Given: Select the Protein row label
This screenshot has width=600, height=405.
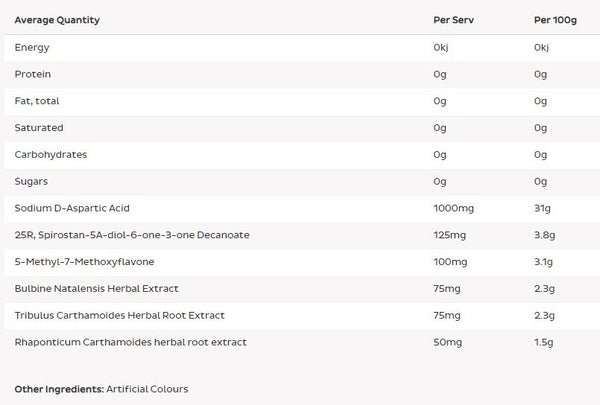Looking at the screenshot, I should pyautogui.click(x=33, y=74).
